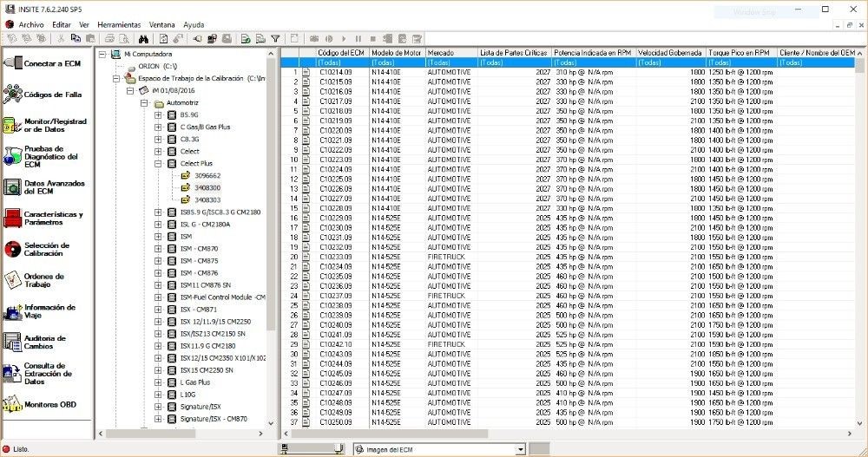Open Selección de Calibración panel
868x457 pixels.
coord(43,250)
